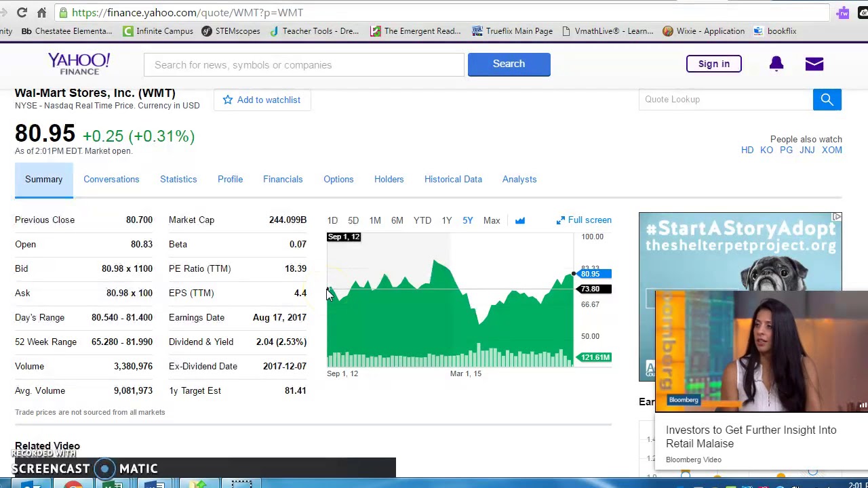Click the Earnings Date value Aug 17, 2017
The width and height of the screenshot is (868, 488).
[279, 317]
